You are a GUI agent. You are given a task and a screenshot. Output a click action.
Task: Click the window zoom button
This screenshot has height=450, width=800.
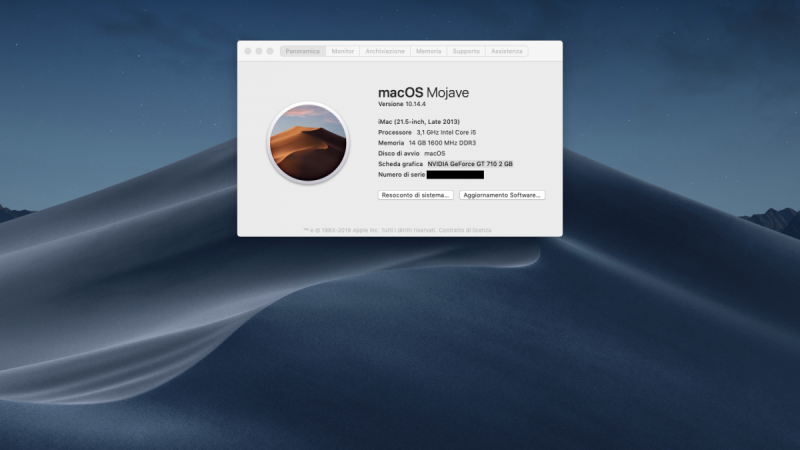pyautogui.click(x=270, y=51)
